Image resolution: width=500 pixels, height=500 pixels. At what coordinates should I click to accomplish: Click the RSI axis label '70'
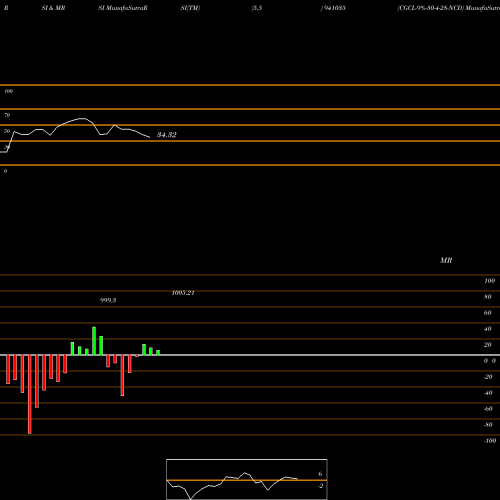point(7,115)
